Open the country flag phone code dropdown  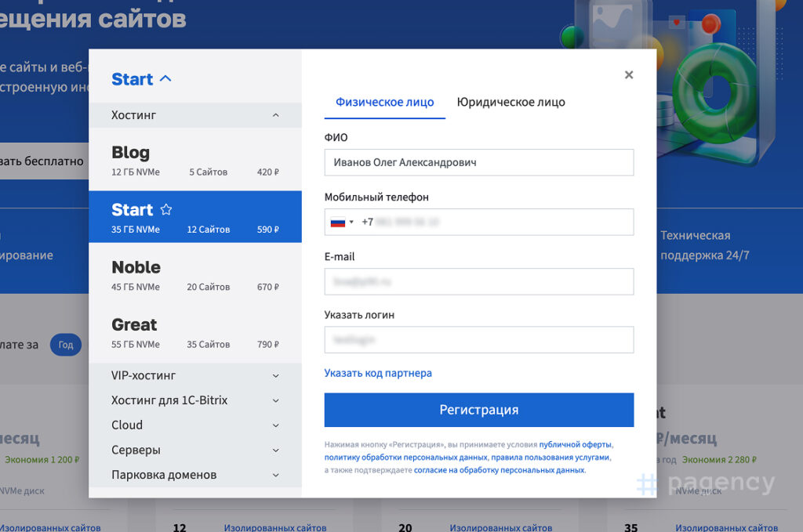click(342, 222)
